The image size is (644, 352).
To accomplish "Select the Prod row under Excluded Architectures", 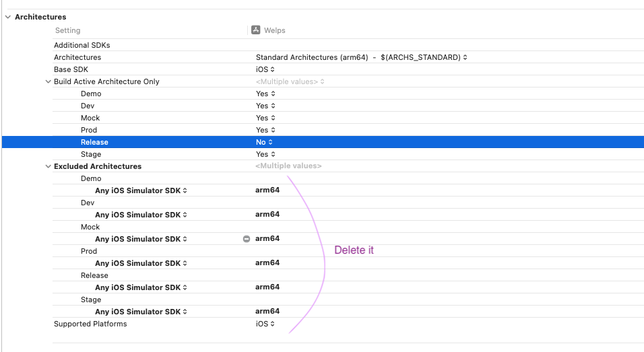I will coord(89,252).
